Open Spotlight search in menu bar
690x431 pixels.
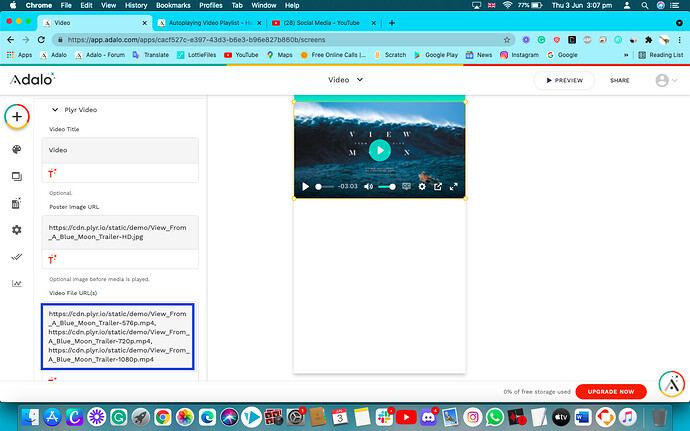[645, 5]
